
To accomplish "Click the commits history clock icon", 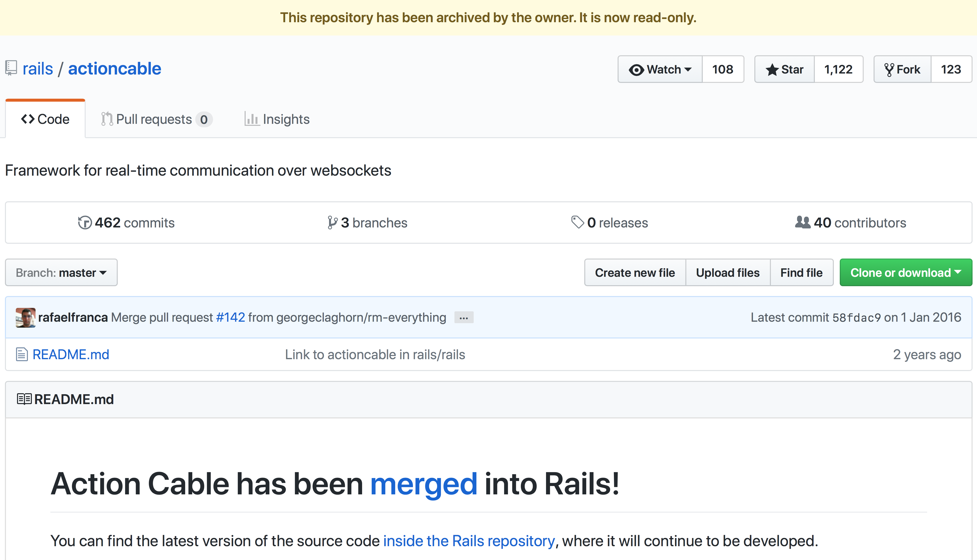I will click(85, 223).
